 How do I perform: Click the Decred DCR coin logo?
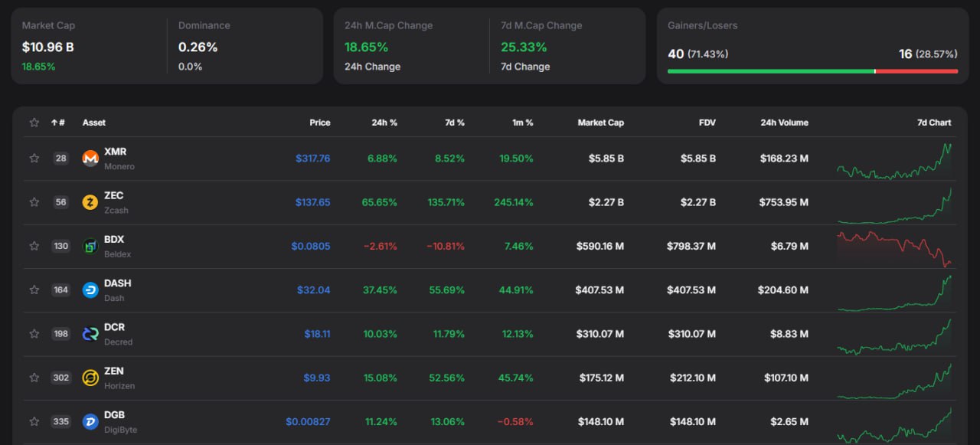pos(90,334)
